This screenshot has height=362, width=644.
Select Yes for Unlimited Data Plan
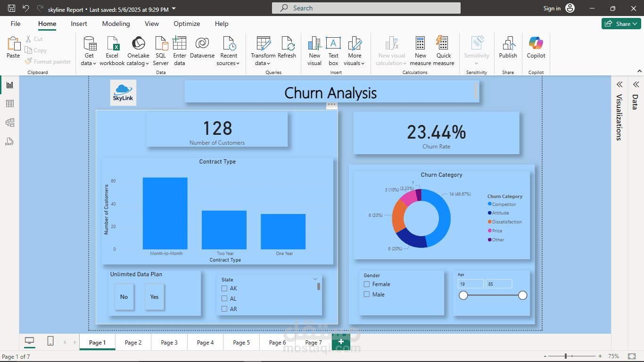click(154, 297)
